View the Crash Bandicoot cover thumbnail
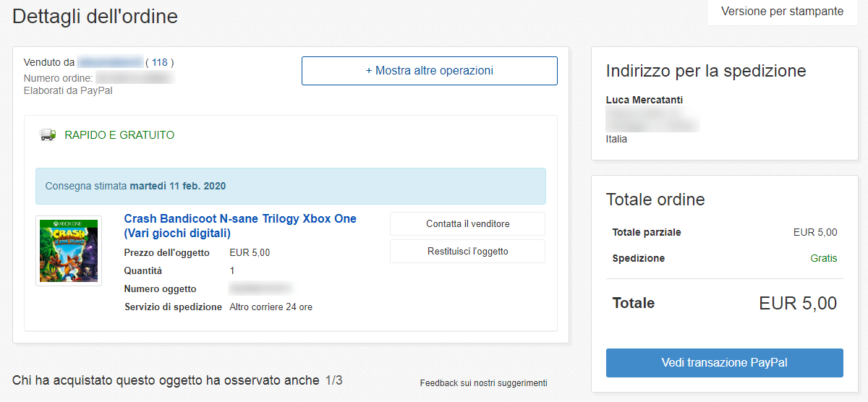Image resolution: width=868 pixels, height=402 pixels. click(x=69, y=250)
